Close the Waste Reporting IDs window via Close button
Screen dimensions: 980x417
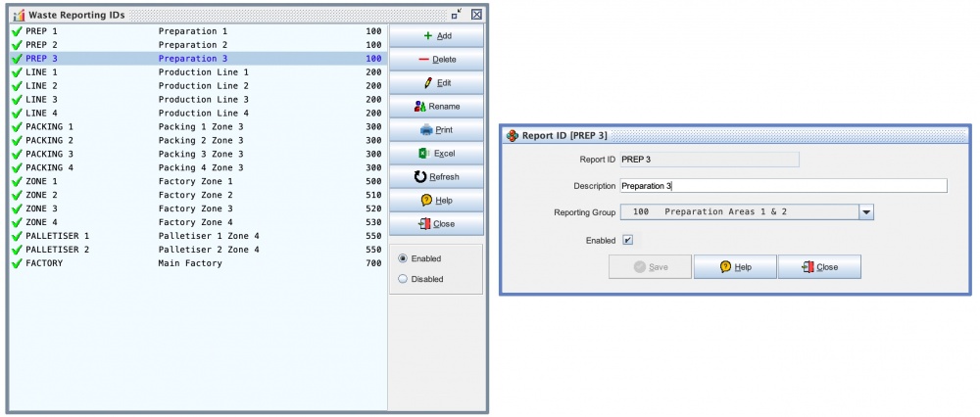click(x=436, y=224)
